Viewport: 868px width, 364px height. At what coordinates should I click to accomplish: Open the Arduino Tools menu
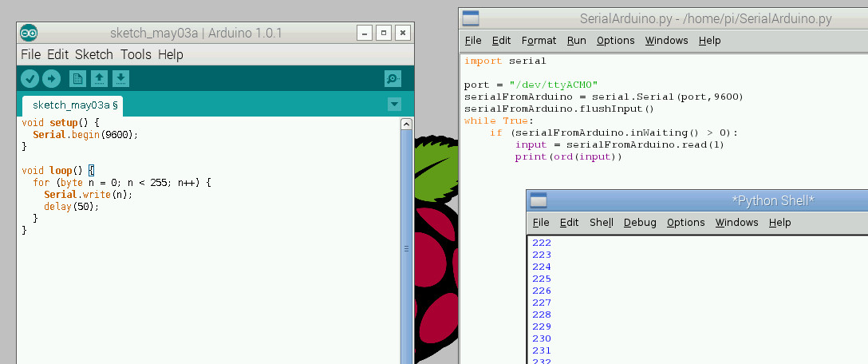(x=136, y=55)
